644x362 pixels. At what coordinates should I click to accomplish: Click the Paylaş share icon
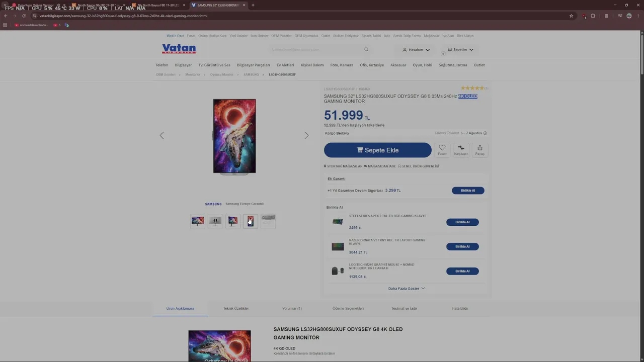pyautogui.click(x=480, y=150)
